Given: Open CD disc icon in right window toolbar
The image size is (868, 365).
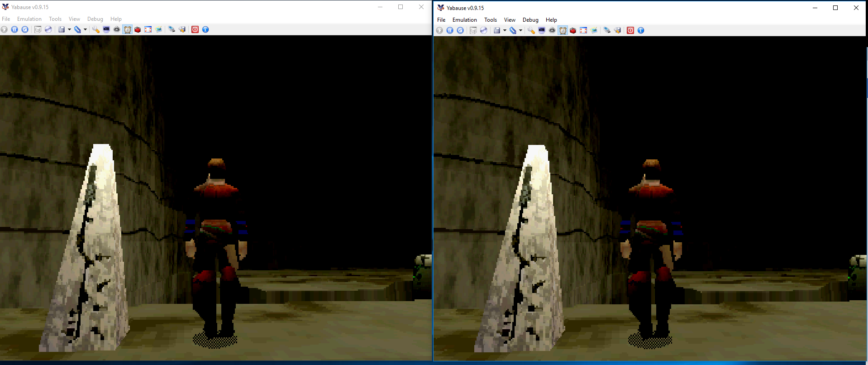Looking at the screenshot, I should [484, 30].
